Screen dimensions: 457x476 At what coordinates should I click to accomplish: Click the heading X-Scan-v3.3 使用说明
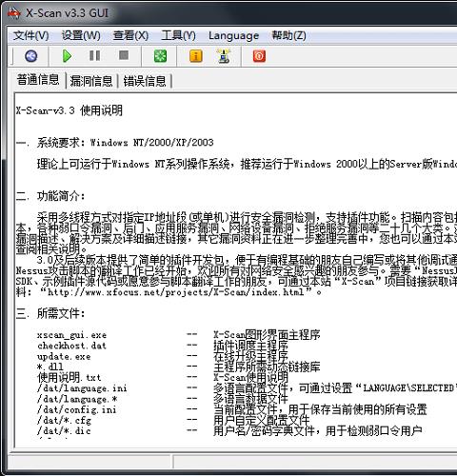[x=70, y=110]
